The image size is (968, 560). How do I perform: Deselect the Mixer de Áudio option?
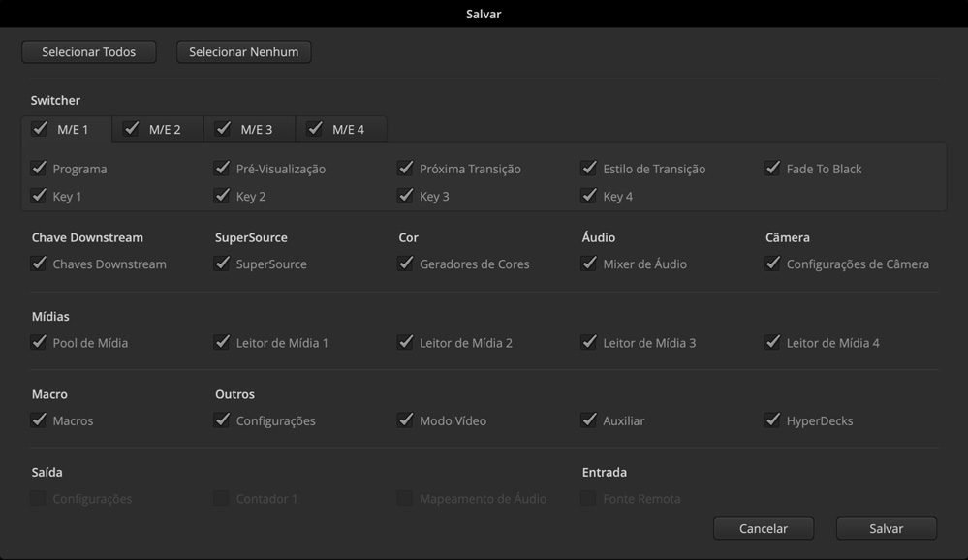[x=588, y=263]
